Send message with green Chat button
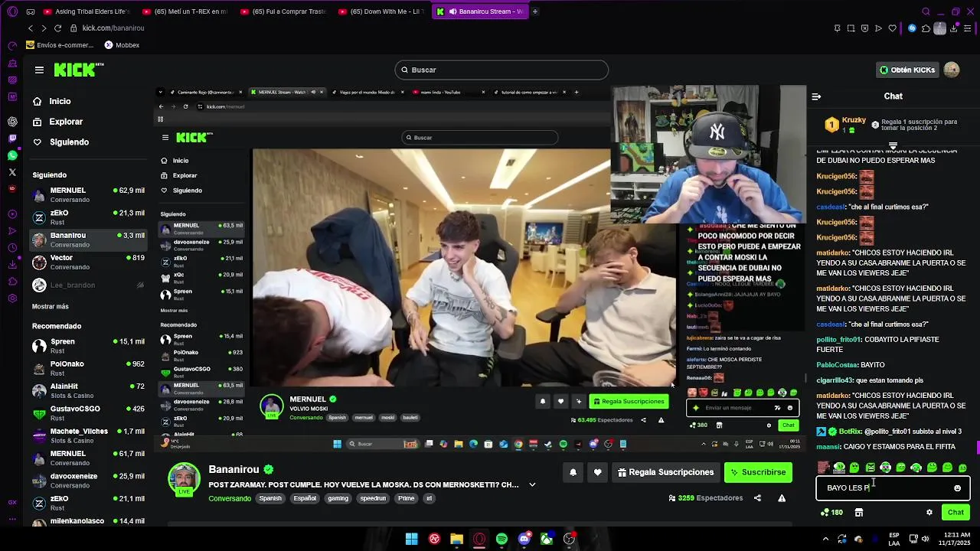980x551 pixels. [955, 513]
